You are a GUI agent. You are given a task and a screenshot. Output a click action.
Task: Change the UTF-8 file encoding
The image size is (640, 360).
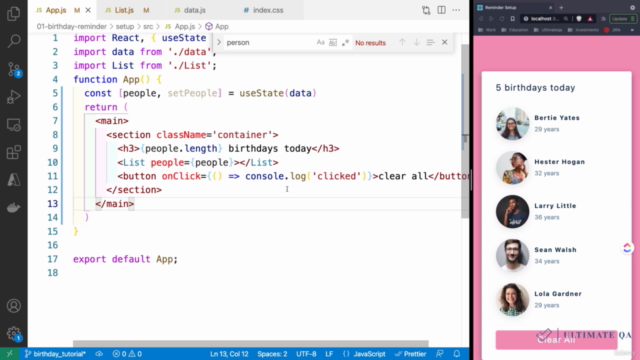point(306,354)
